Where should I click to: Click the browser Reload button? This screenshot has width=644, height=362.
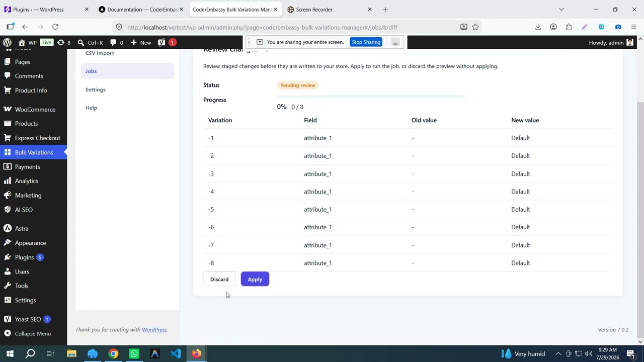[x=55, y=27]
